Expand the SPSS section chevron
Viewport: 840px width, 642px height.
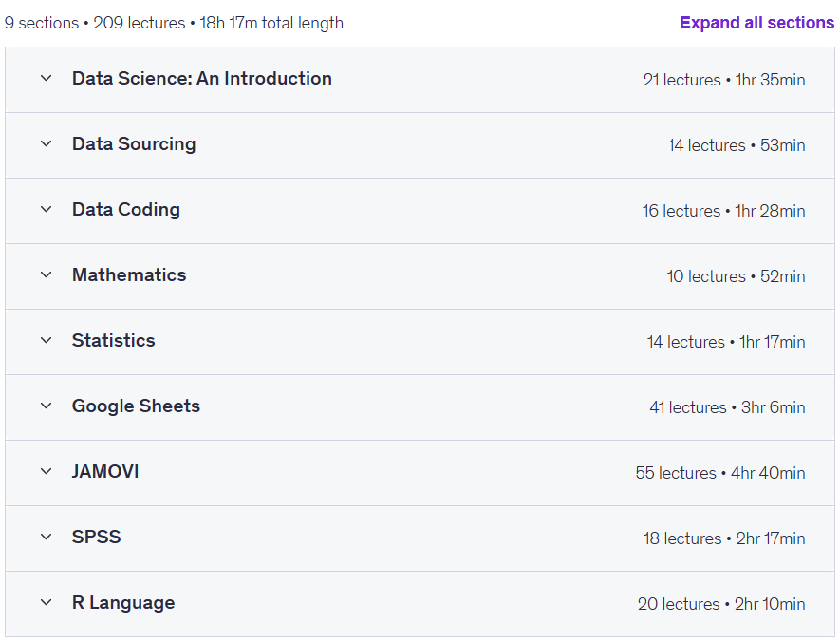tap(47, 537)
